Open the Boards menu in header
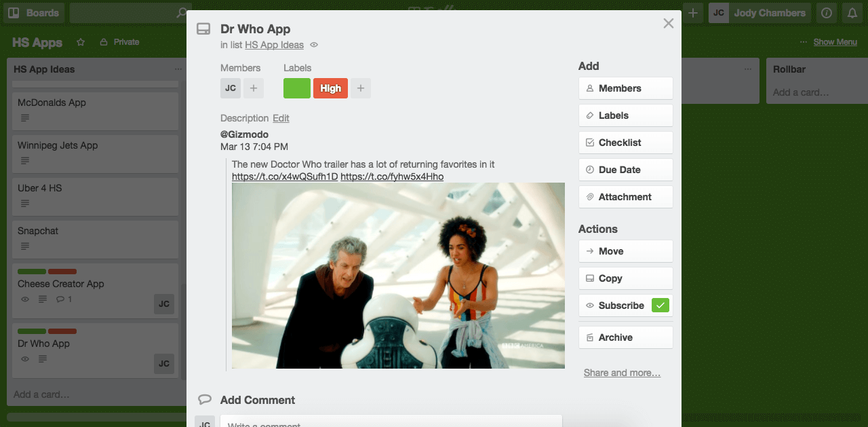Image resolution: width=868 pixels, height=427 pixels. (33, 13)
